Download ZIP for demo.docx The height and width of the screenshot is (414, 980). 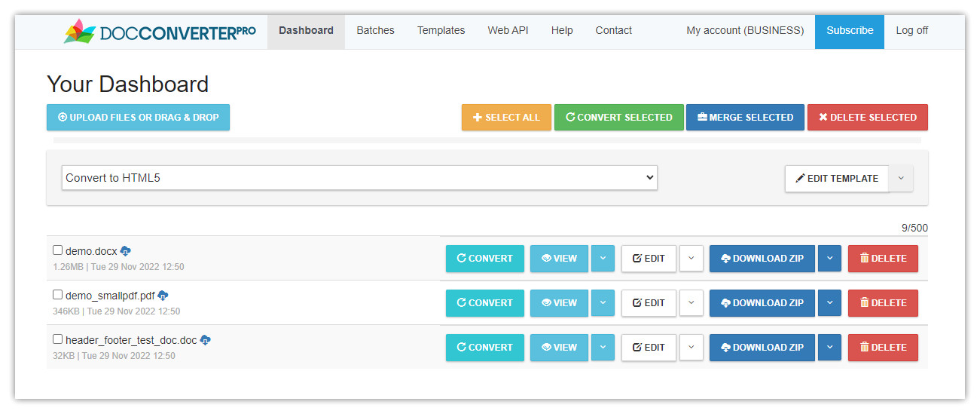tap(762, 259)
